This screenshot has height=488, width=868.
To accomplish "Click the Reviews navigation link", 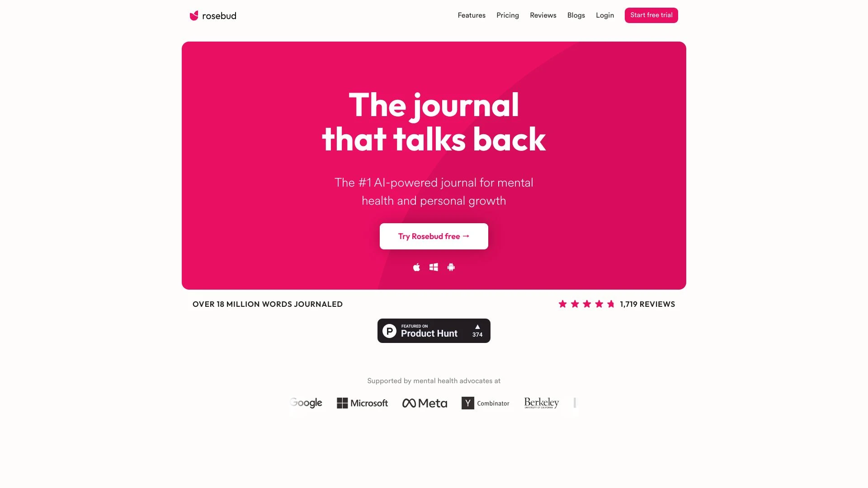I will pyautogui.click(x=543, y=15).
